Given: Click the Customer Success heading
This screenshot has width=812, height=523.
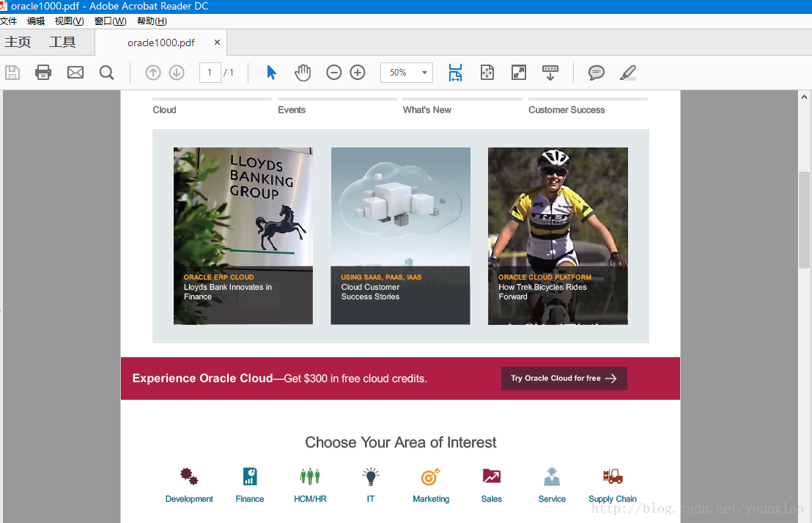Looking at the screenshot, I should coord(566,110).
